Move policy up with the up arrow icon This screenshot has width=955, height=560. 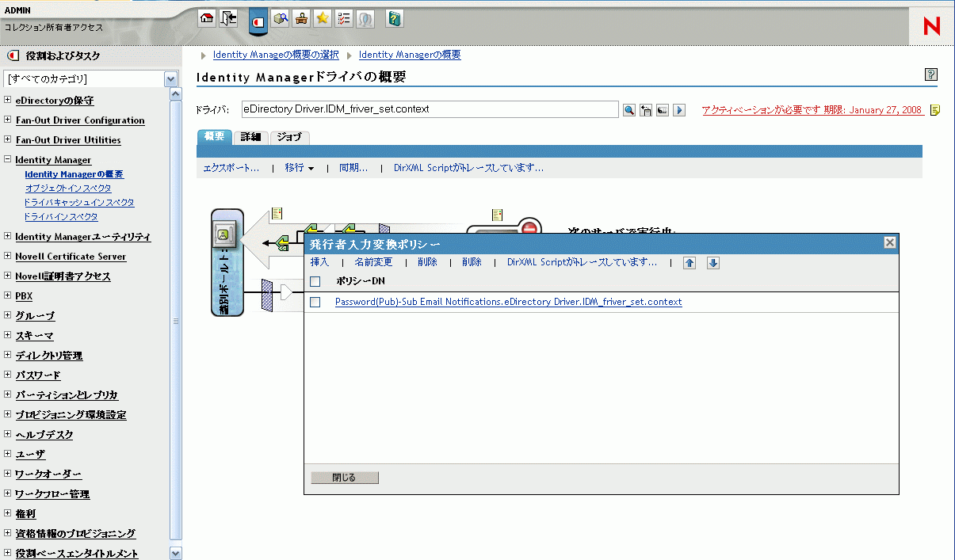click(x=689, y=263)
